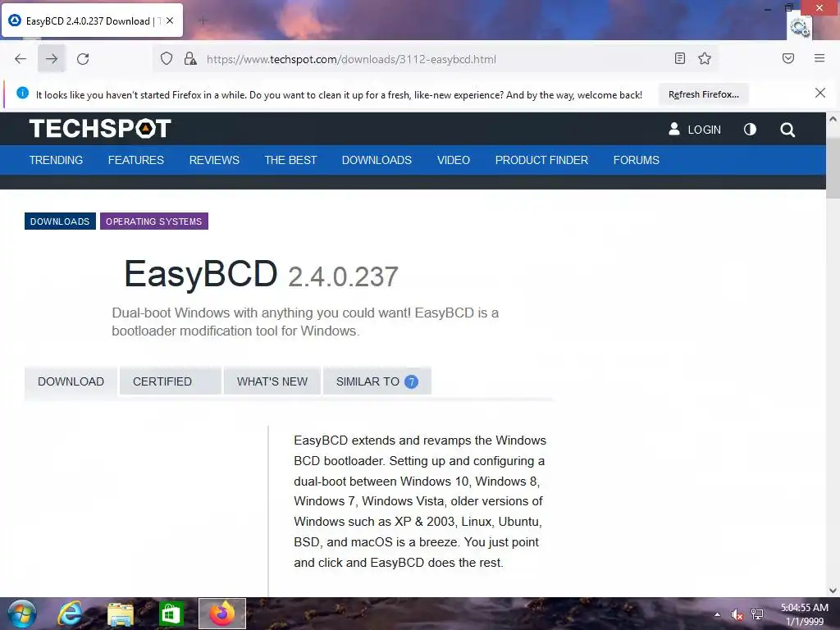Open the VIDEO menu item

coord(453,160)
